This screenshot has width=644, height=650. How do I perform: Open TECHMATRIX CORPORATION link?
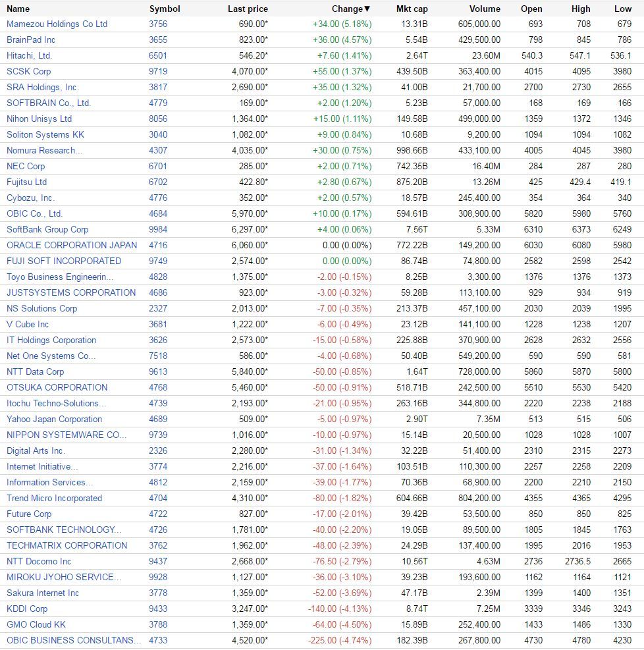pos(67,545)
